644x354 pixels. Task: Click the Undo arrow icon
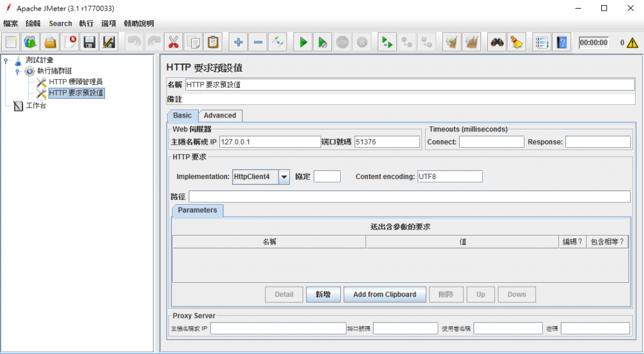tap(135, 42)
